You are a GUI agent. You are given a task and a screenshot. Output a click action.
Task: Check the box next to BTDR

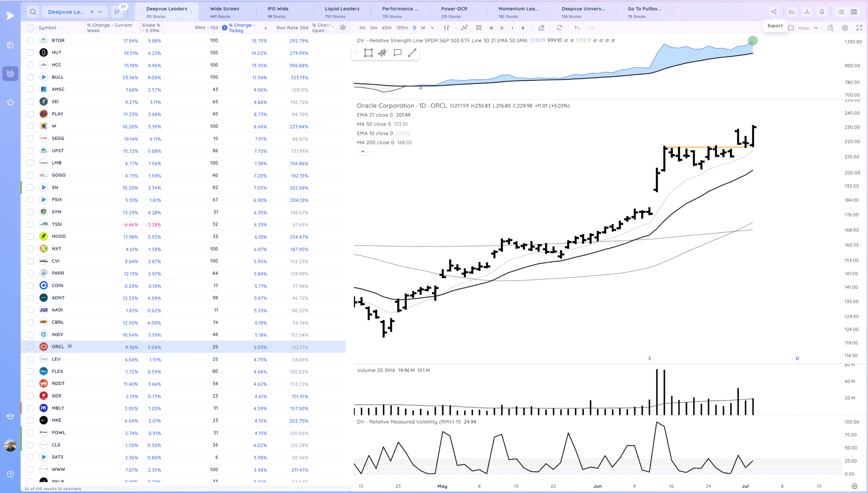click(x=31, y=40)
